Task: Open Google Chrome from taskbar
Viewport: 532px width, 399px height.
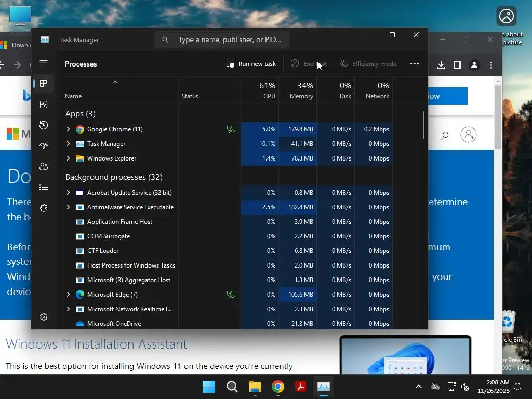Action: pos(278,387)
